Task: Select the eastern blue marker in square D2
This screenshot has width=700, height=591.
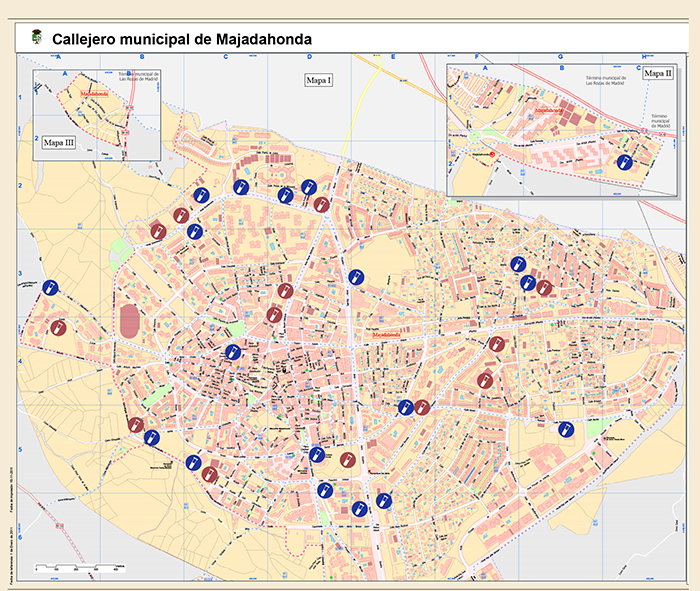Action: pos(309,187)
